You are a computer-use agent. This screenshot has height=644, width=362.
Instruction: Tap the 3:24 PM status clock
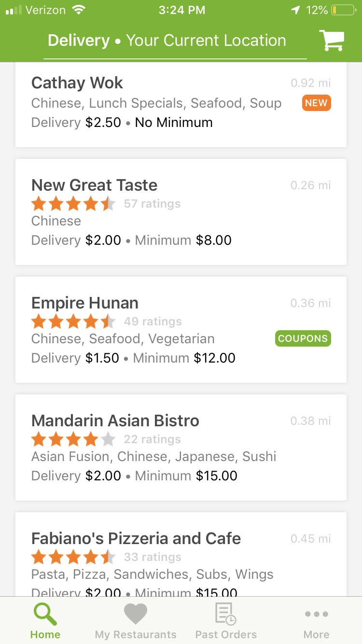pyautogui.click(x=181, y=10)
